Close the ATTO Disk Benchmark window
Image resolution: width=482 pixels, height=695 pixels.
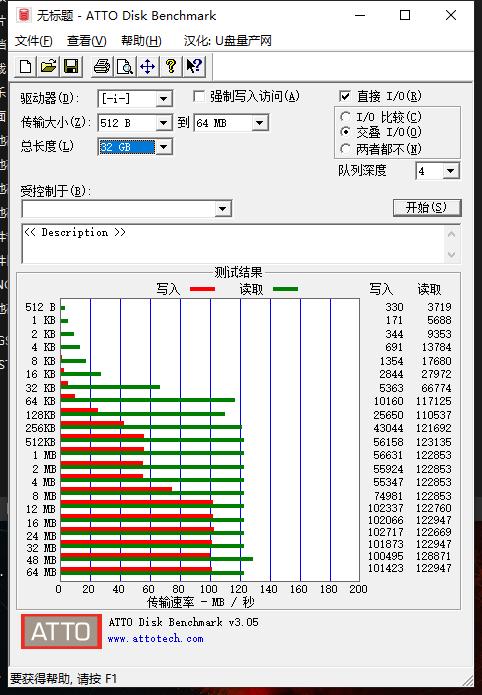451,16
